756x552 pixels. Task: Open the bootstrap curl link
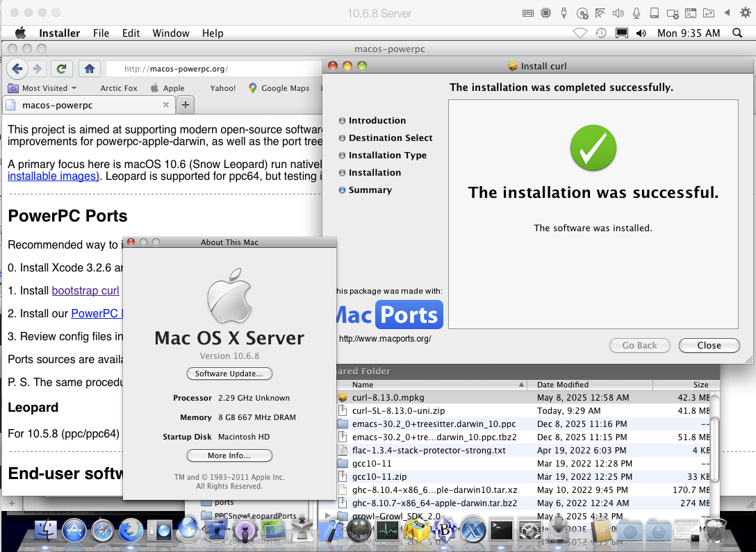coord(85,290)
